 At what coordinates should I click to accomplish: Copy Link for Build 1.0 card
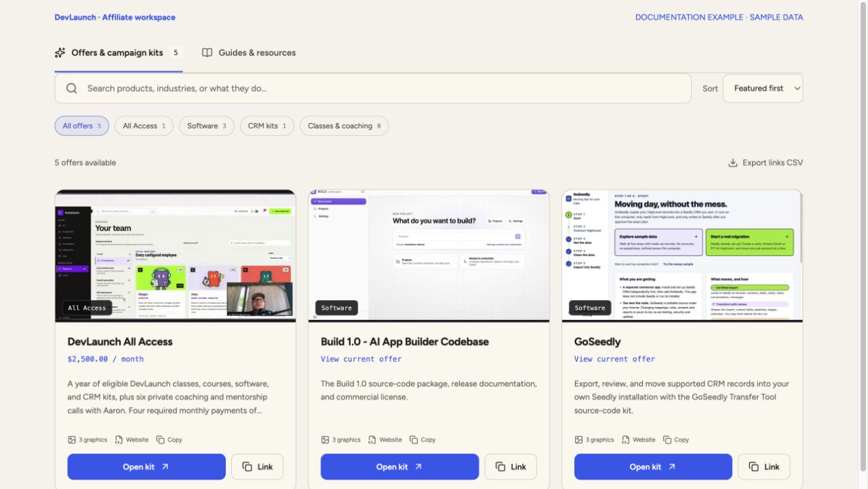pos(511,467)
